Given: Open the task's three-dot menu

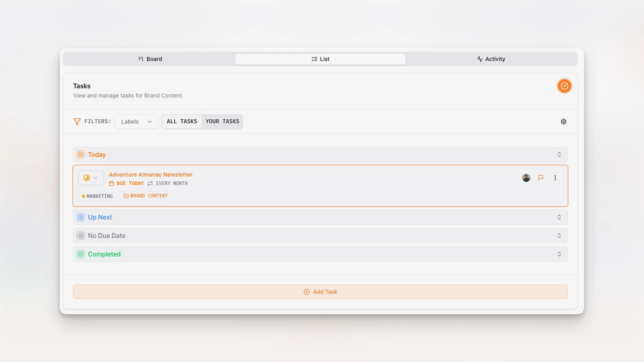Looking at the screenshot, I should pyautogui.click(x=555, y=178).
